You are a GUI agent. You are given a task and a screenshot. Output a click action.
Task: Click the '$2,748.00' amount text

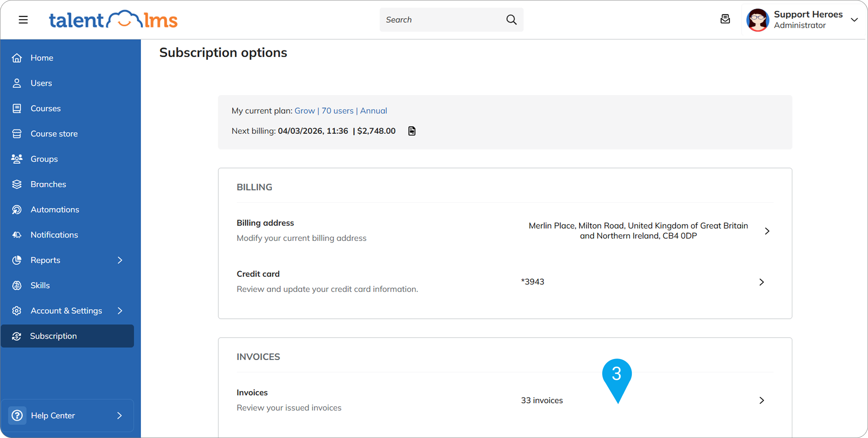pyautogui.click(x=376, y=131)
